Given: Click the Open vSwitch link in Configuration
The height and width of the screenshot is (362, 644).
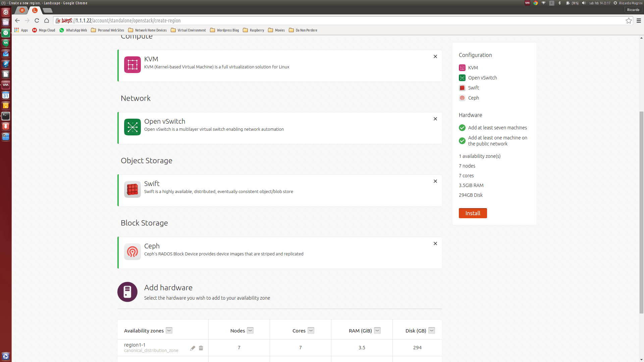Looking at the screenshot, I should click(482, 78).
